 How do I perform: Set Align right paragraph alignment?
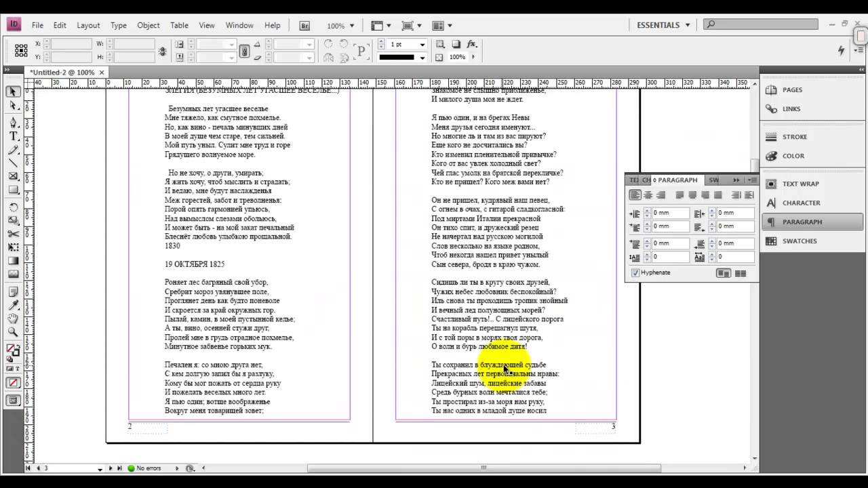coord(661,195)
